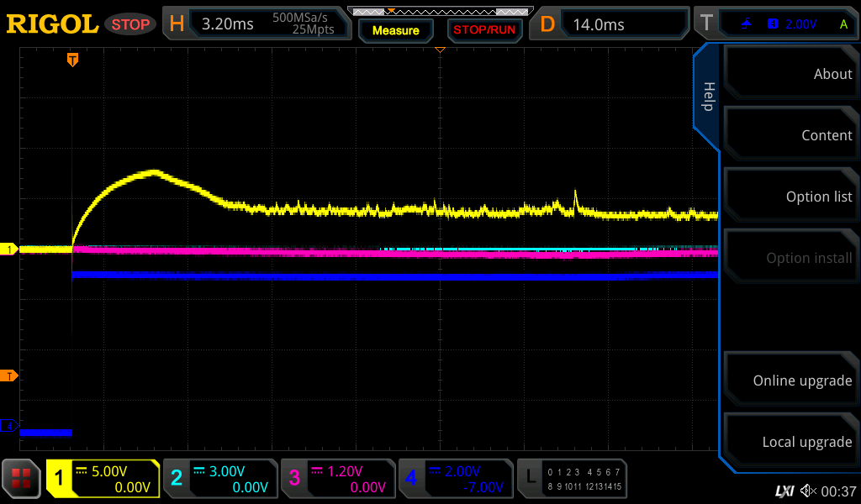This screenshot has width=861, height=504.
Task: Tap the RIGOL logo
Action: coord(52,24)
